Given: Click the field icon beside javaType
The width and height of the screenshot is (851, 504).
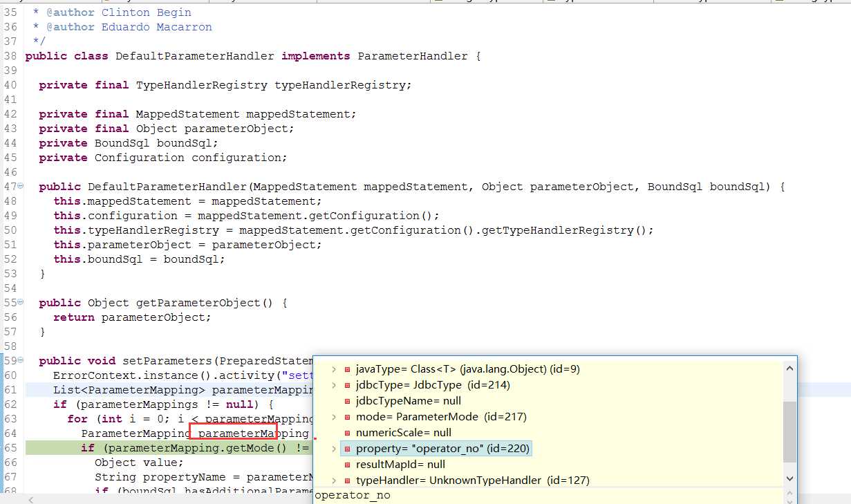Looking at the screenshot, I should pyautogui.click(x=348, y=369).
